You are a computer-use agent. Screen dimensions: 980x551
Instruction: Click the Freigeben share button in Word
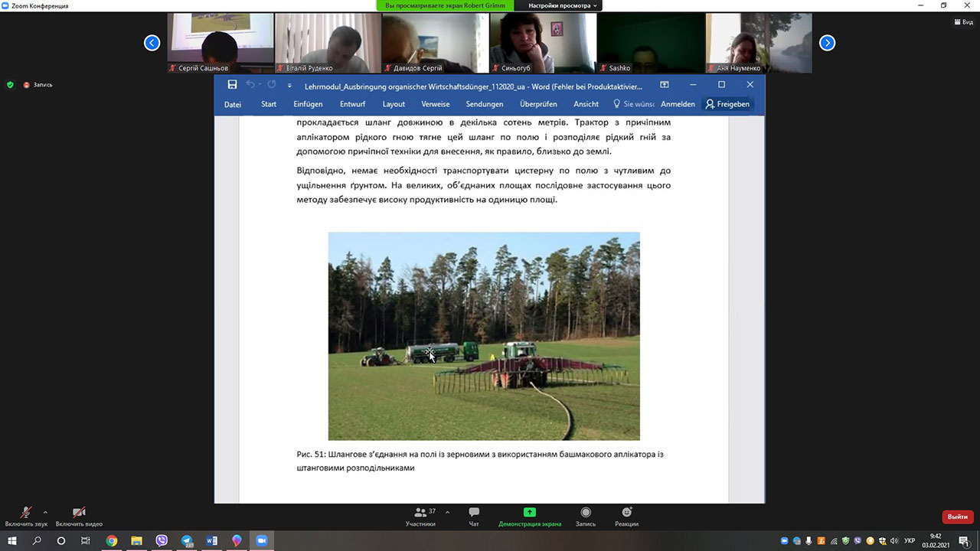click(x=727, y=104)
